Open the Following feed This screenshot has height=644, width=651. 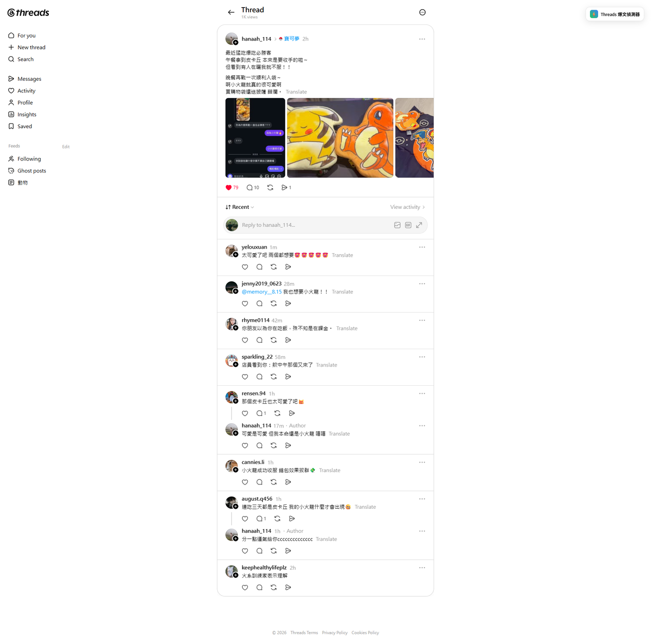click(x=24, y=159)
